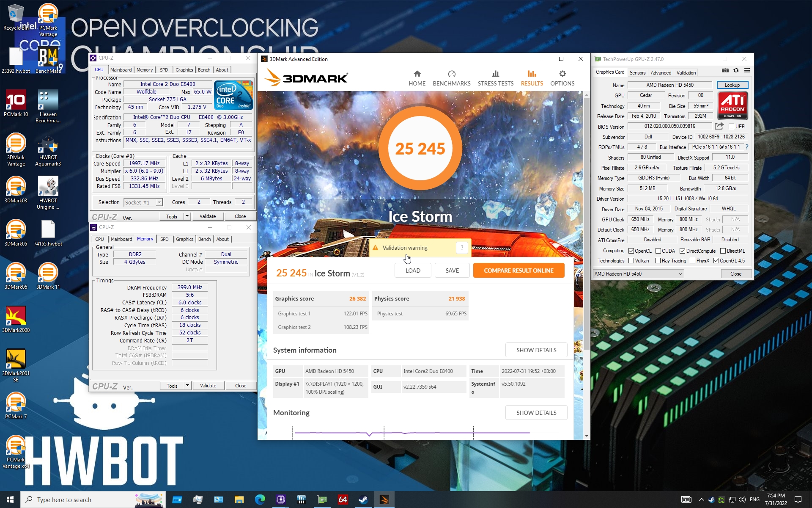Toggle the DirectML checkbox in GPU-Z
The height and width of the screenshot is (508, 812).
click(723, 251)
